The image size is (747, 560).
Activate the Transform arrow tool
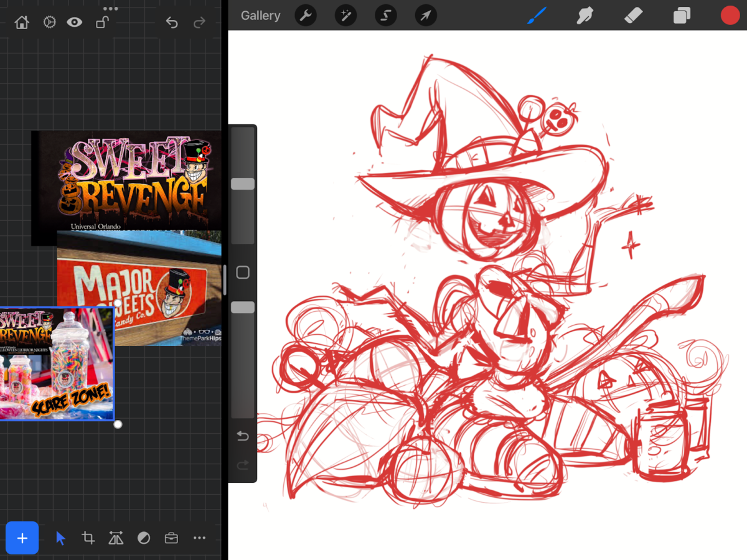[426, 16]
